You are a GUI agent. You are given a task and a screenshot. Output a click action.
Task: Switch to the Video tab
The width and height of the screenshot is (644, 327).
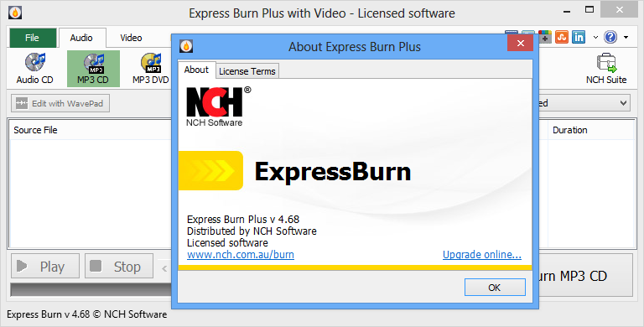click(131, 38)
